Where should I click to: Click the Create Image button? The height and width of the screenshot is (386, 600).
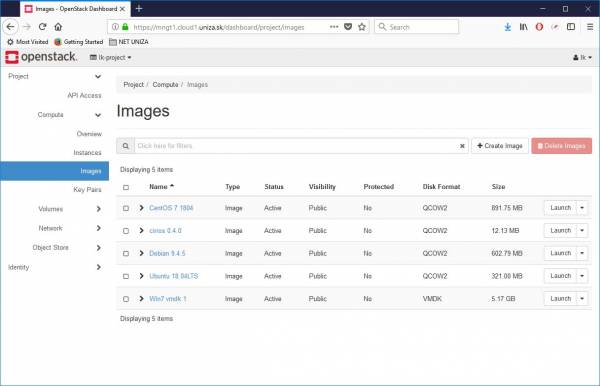tap(500, 146)
